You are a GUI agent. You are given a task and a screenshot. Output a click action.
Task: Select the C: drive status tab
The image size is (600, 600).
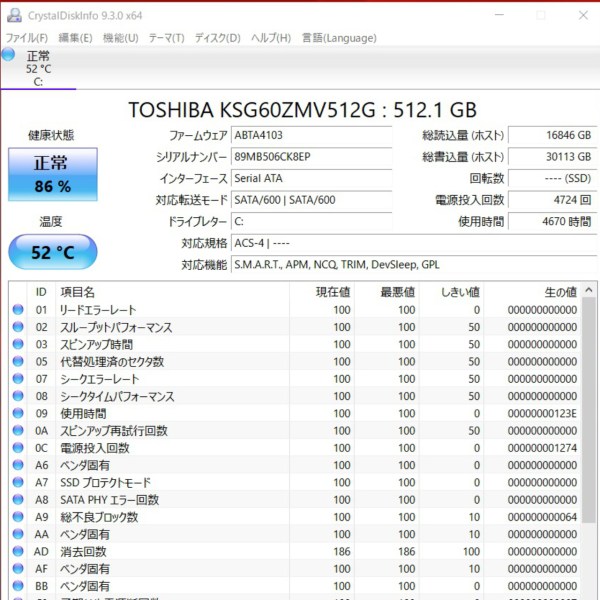click(38, 68)
